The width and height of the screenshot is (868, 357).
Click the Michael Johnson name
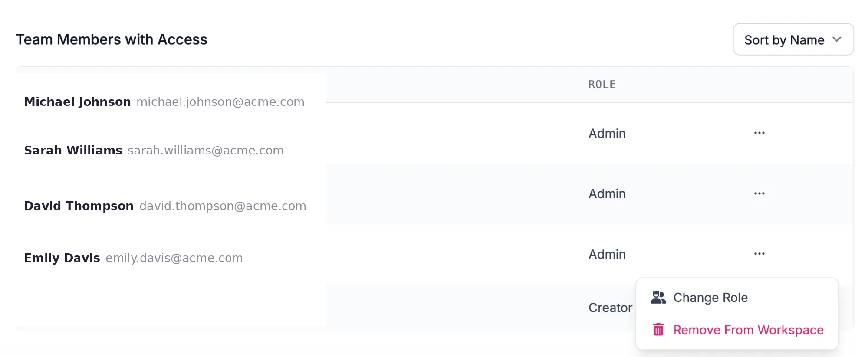click(77, 102)
